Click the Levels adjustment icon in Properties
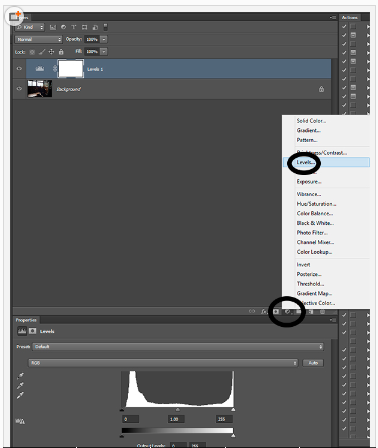The image size is (378, 448). (x=22, y=331)
